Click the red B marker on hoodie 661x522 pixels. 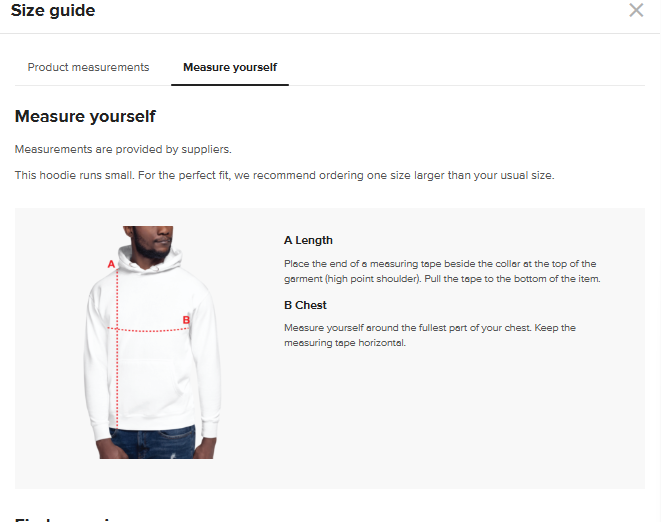pyautogui.click(x=186, y=320)
